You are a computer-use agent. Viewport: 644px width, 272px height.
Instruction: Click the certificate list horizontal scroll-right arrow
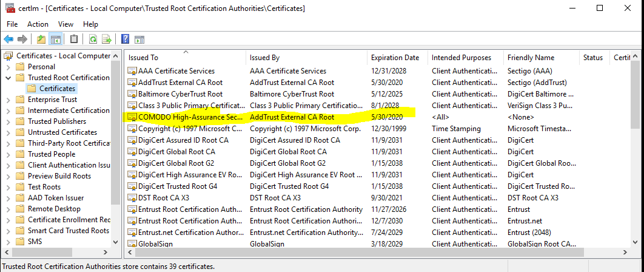pyautogui.click(x=625, y=252)
